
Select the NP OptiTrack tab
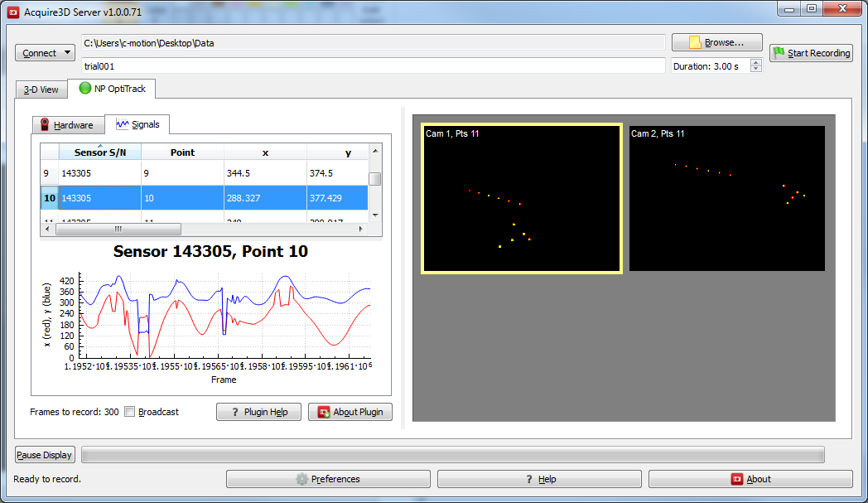point(112,89)
